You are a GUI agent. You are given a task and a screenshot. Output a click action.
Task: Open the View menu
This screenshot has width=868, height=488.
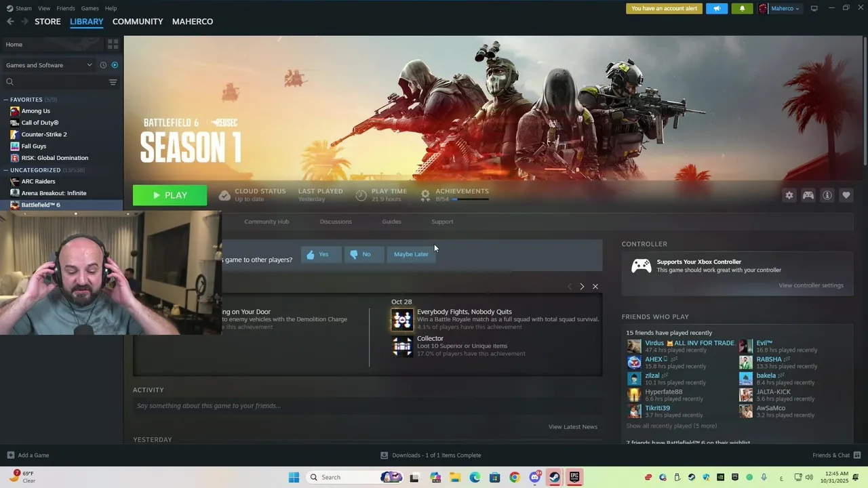tap(44, 8)
